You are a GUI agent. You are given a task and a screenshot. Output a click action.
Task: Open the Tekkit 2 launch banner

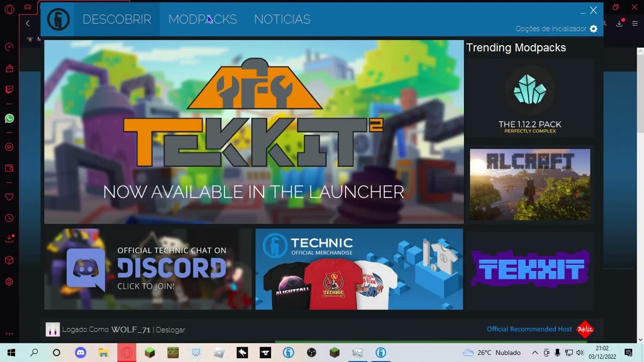(x=254, y=132)
